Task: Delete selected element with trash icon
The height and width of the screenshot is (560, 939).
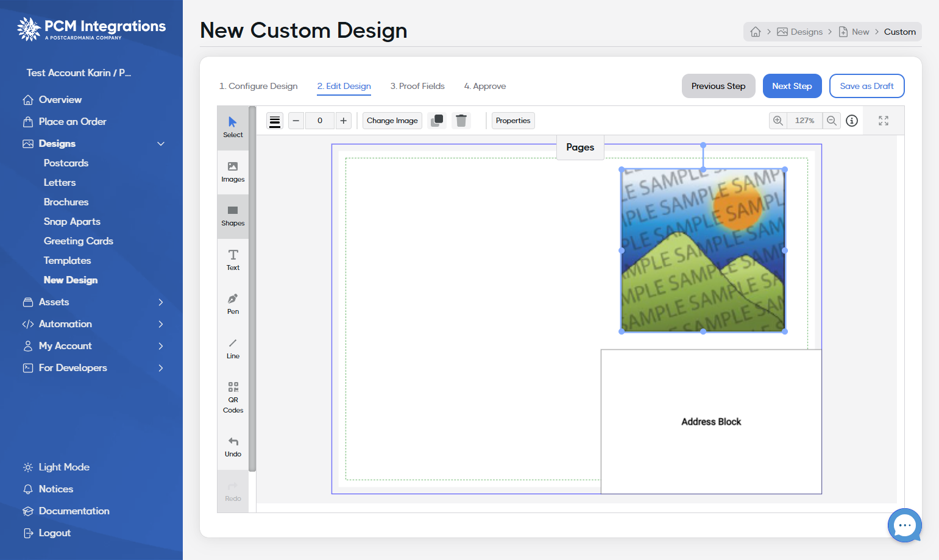Action: 461,121
